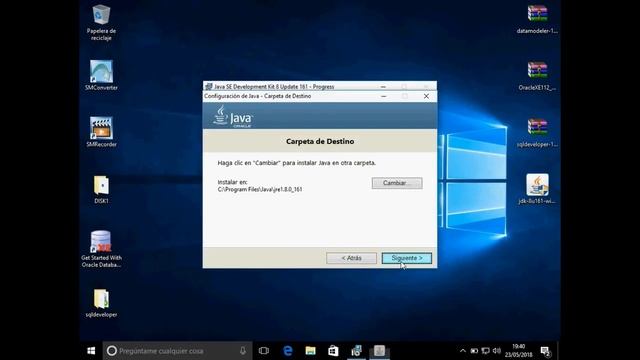Select the sqldeveloper archive on the right
The height and width of the screenshot is (360, 640).
point(537,132)
